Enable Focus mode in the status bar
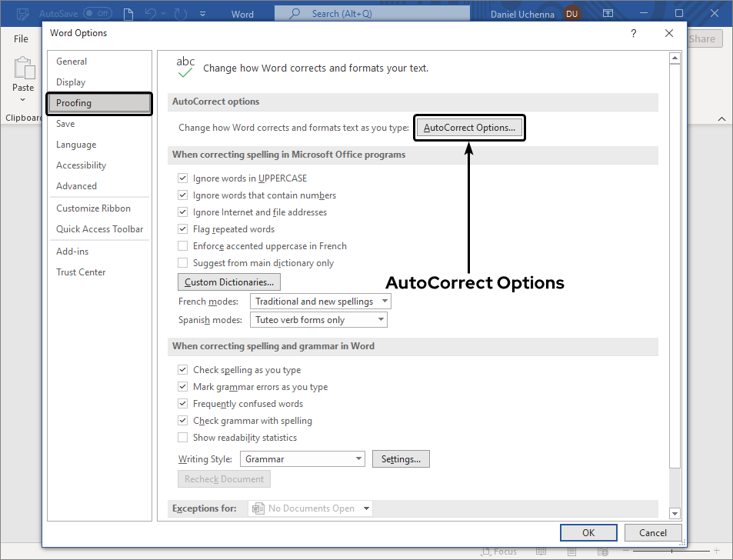The image size is (733, 560). pyautogui.click(x=499, y=552)
